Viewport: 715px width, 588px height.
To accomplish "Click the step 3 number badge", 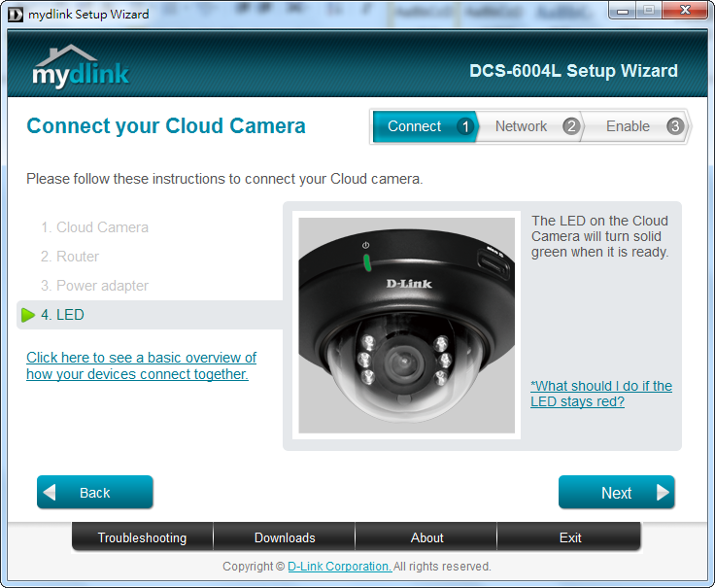I will point(675,126).
